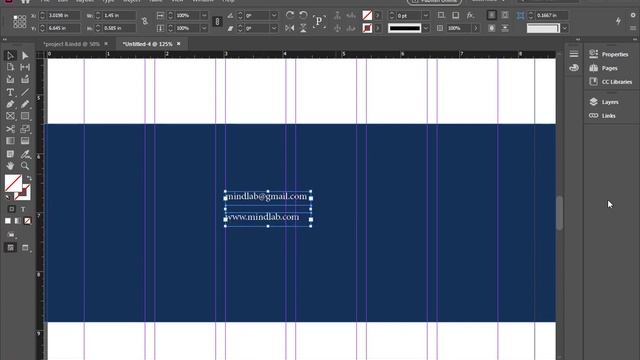Select the Pencil tool

click(x=25, y=104)
